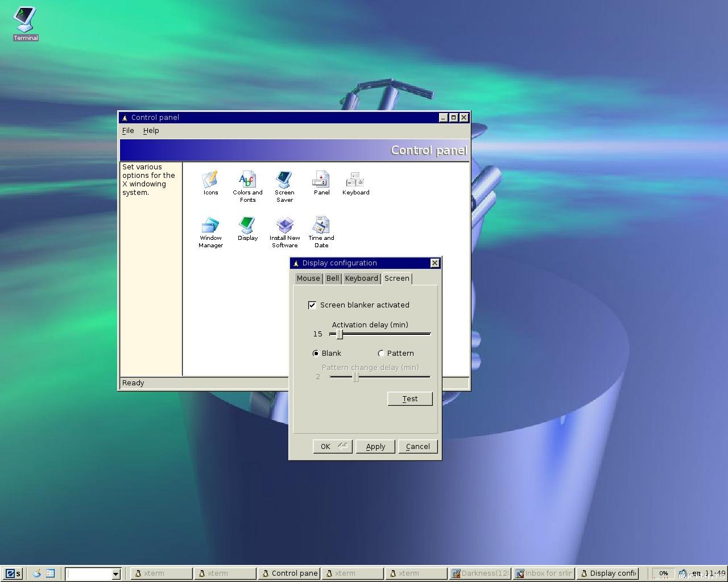Screen dimensions: 728x582
Task: Confirm with the OK button
Action: click(333, 447)
